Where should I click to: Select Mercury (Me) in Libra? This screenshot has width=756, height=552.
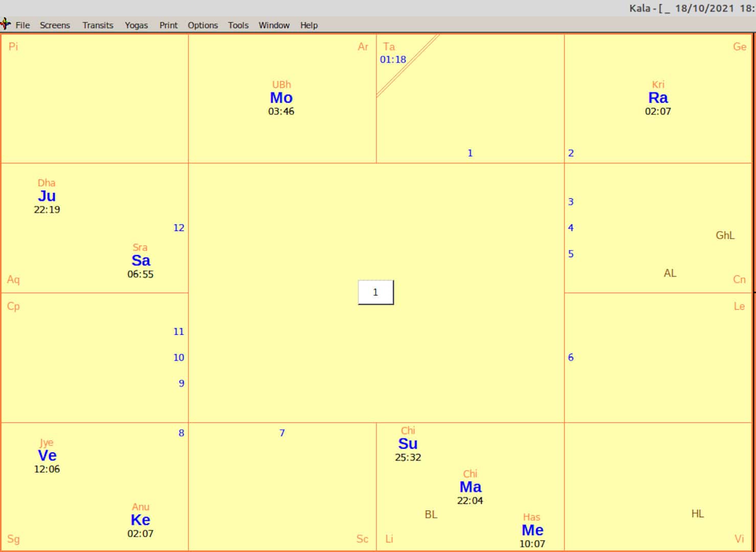[x=532, y=531]
